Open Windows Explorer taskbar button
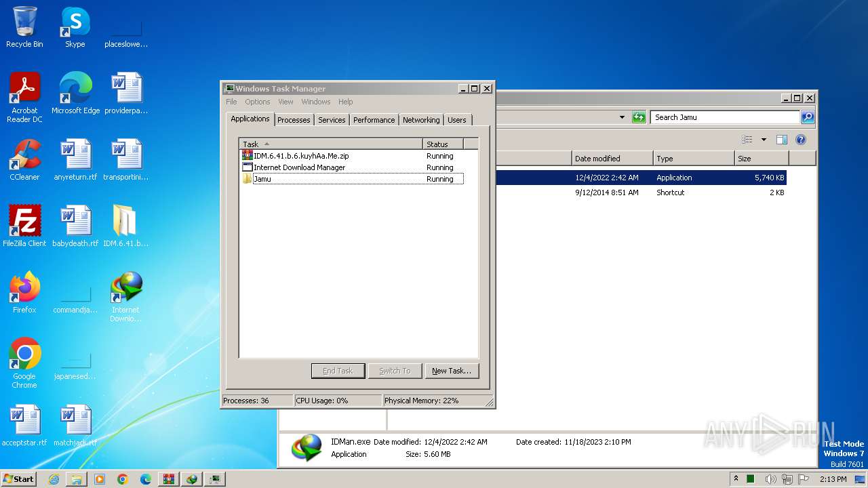The image size is (868, 488). [x=77, y=479]
